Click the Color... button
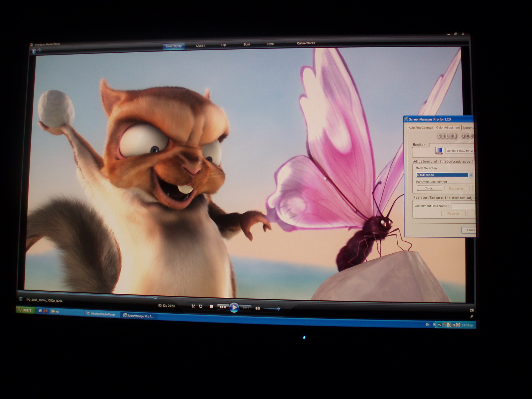532x399 pixels. [x=429, y=188]
